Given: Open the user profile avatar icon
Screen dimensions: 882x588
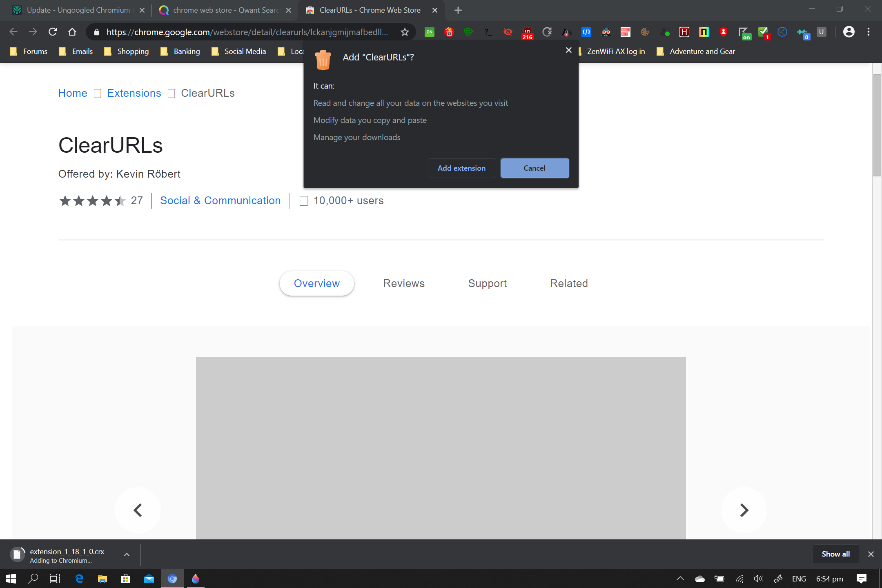Looking at the screenshot, I should click(x=849, y=32).
